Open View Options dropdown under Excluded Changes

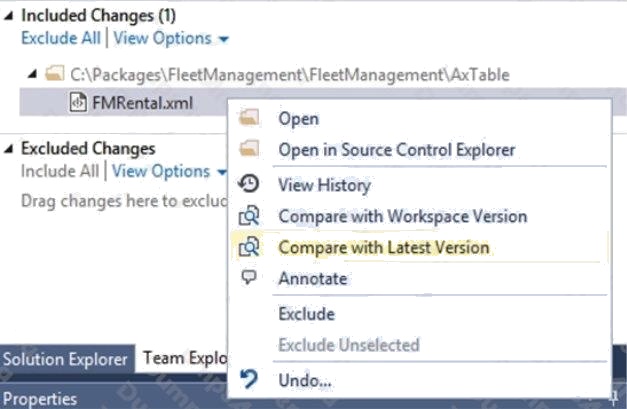(169, 171)
